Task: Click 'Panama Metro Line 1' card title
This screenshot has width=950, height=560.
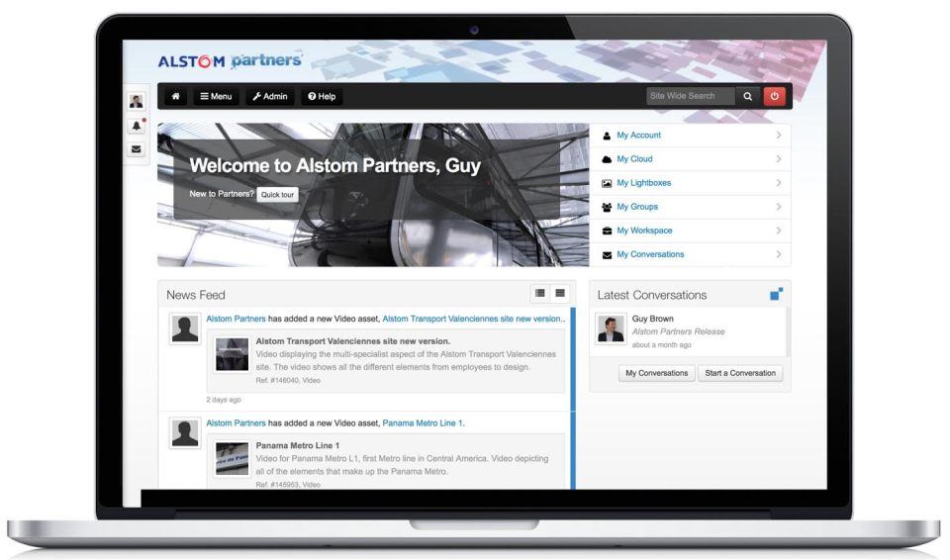Action: [298, 445]
